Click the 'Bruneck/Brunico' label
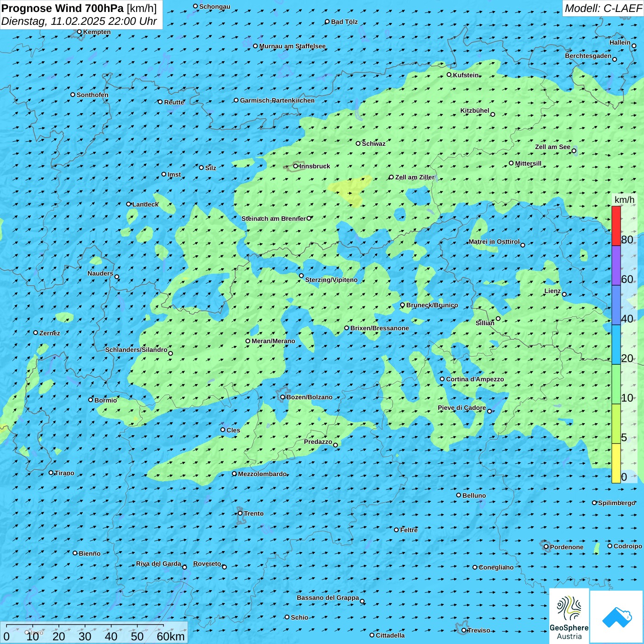 pos(432,305)
